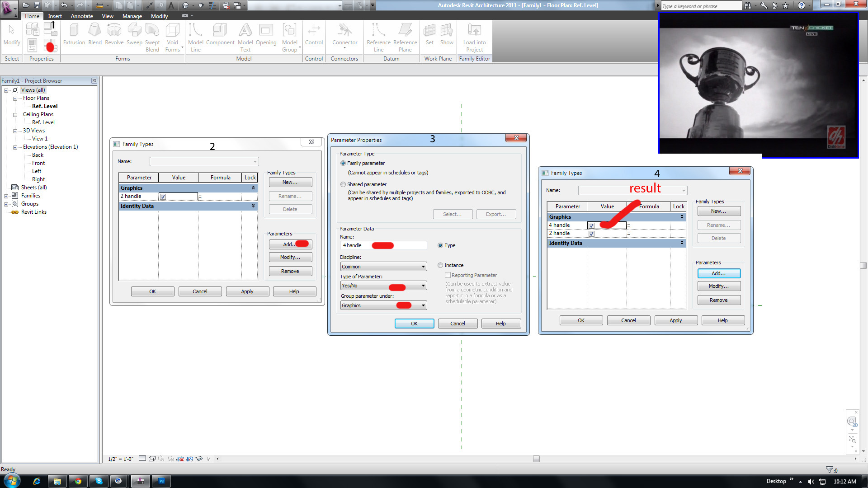Switch to the Manage ribbon tab
This screenshot has height=488, width=868.
click(132, 16)
